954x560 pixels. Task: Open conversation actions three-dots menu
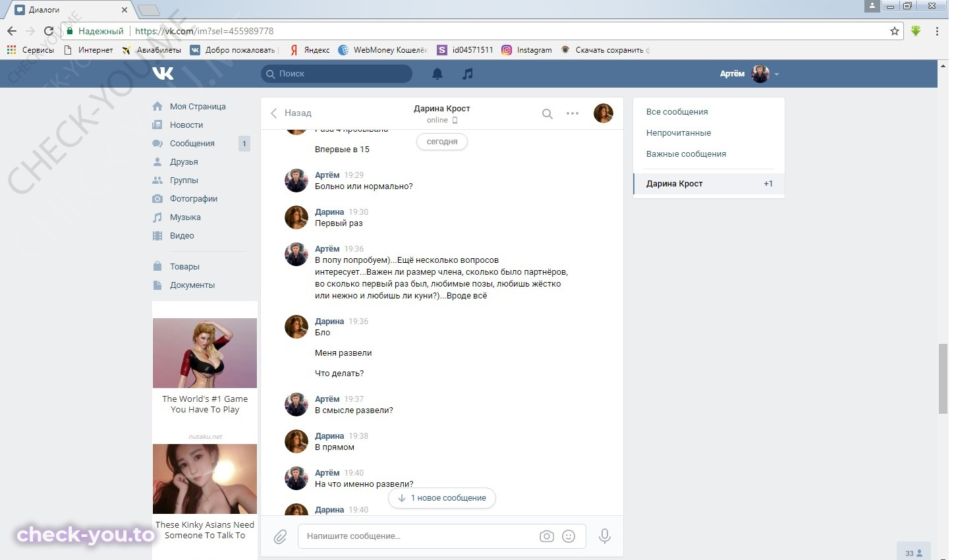click(x=573, y=113)
